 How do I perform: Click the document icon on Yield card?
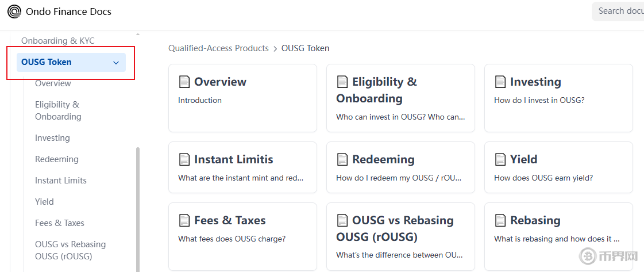click(500, 159)
